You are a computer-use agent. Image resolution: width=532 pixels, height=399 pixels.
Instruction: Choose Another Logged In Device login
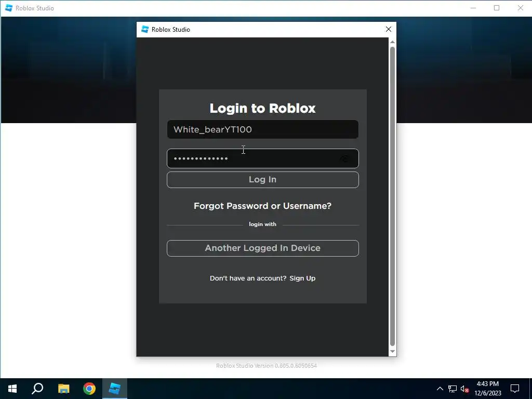pos(262,248)
